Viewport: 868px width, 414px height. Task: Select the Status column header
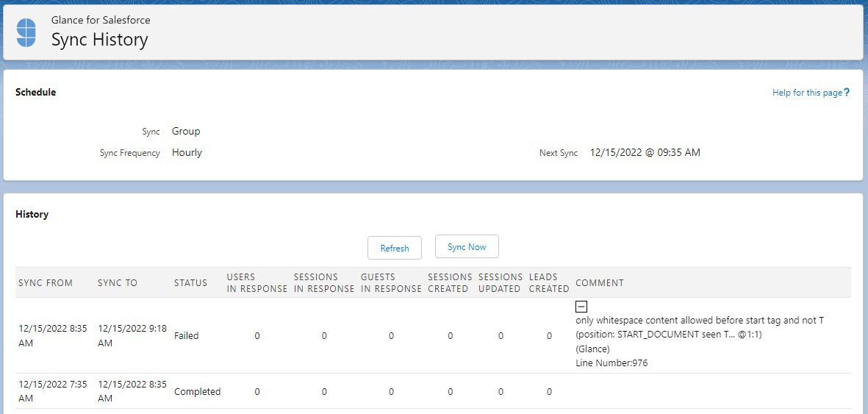[x=190, y=283]
